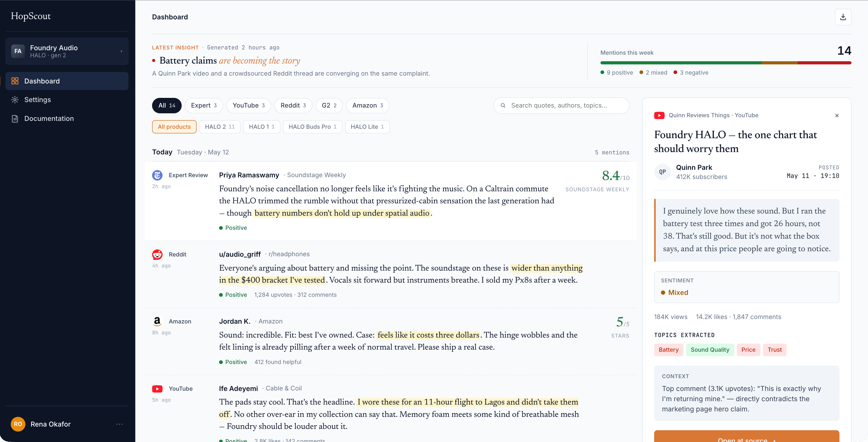Open u/audio_griff Reddit mention
This screenshot has width=868, height=442.
tap(391, 274)
